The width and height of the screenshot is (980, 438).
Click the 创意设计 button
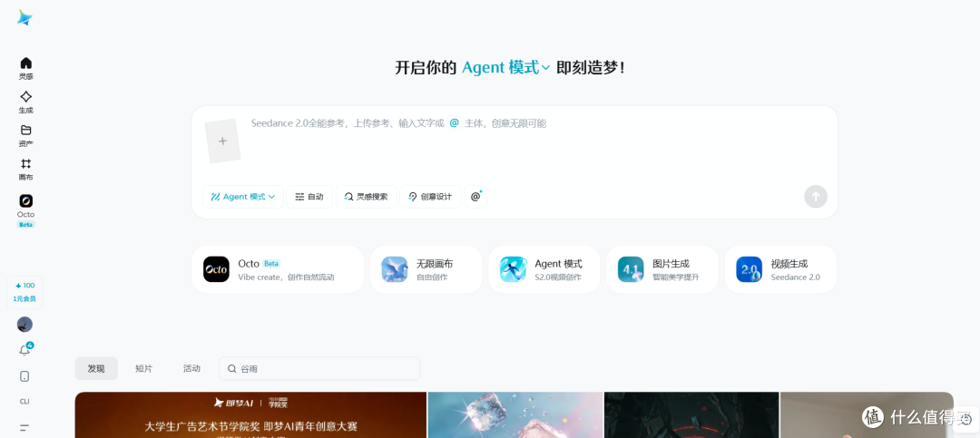(431, 197)
